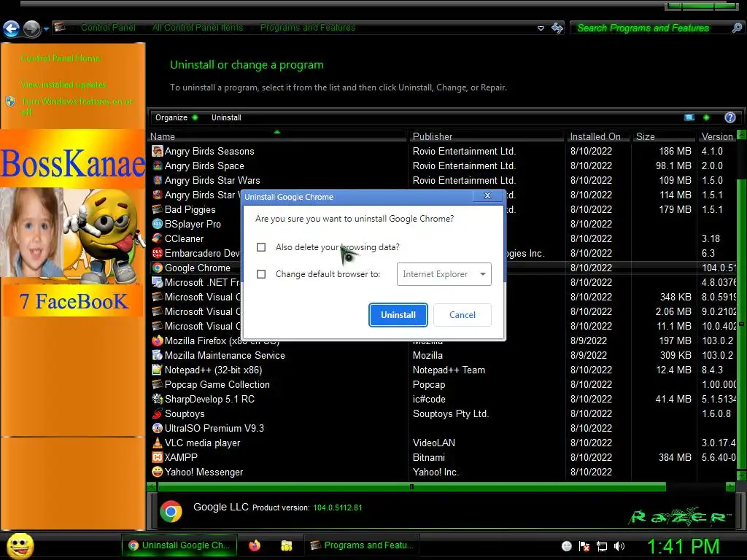
Task: Click the vertical scrollbar down arrow
Action: [741, 475]
